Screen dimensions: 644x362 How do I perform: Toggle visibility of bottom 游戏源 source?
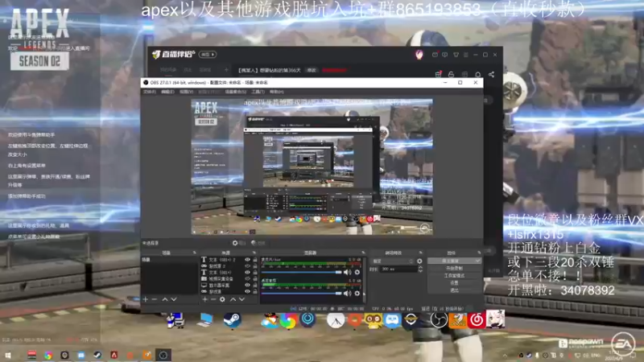[x=247, y=291]
